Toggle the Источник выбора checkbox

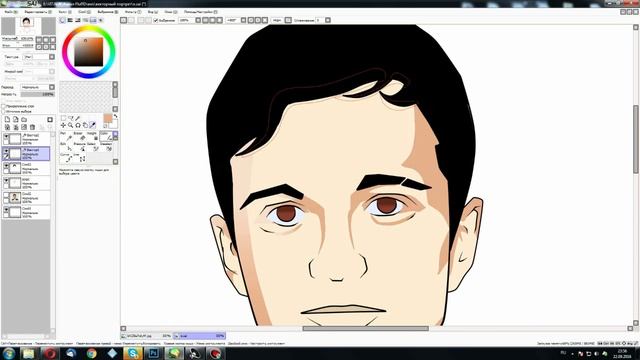tap(4, 111)
